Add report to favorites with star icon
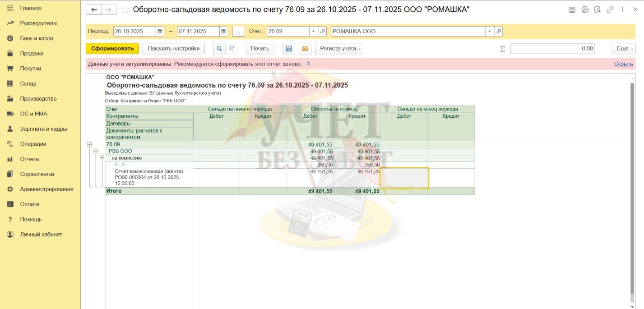This screenshot has width=644, height=309. pyautogui.click(x=125, y=9)
